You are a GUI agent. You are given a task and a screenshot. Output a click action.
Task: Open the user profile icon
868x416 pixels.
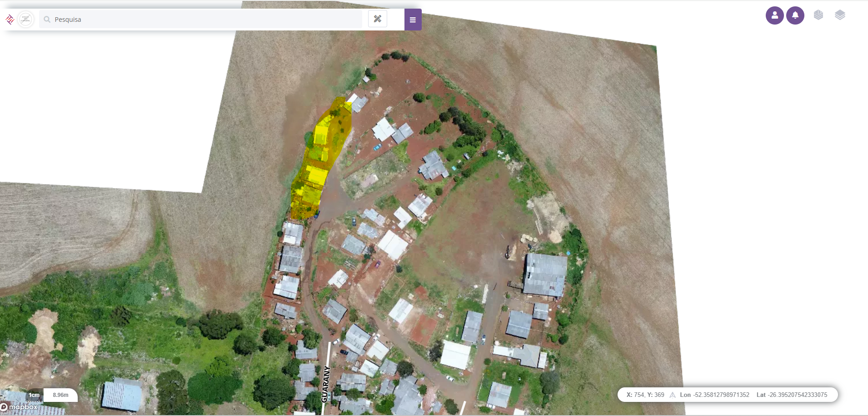(774, 15)
